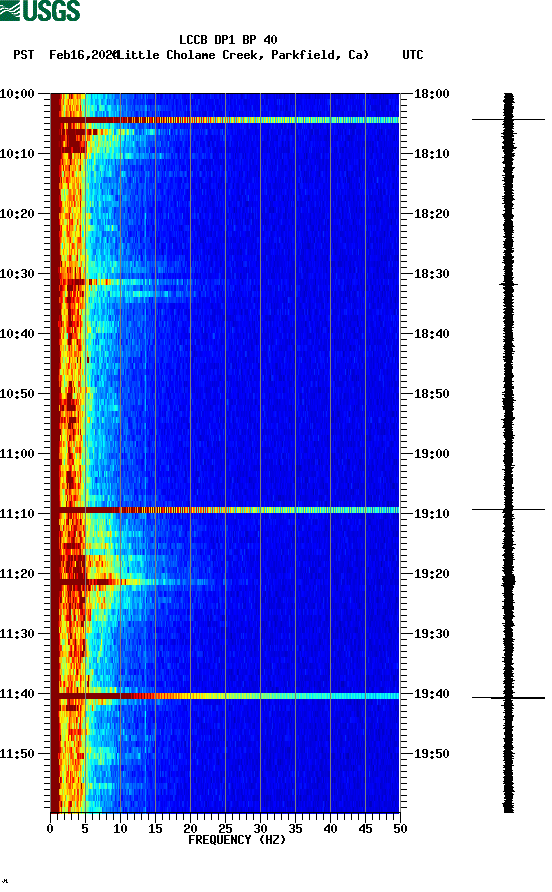Click the 19:10 UTC time label

tap(432, 514)
